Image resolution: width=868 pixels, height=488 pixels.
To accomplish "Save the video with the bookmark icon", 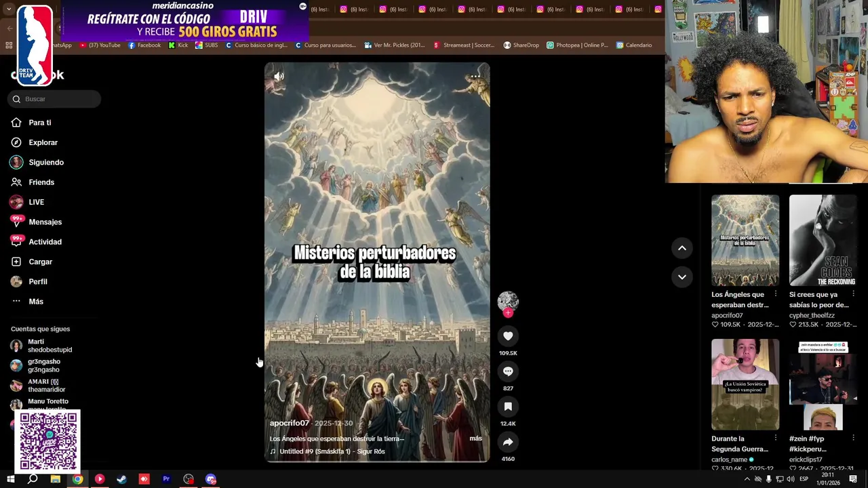I will 508,407.
